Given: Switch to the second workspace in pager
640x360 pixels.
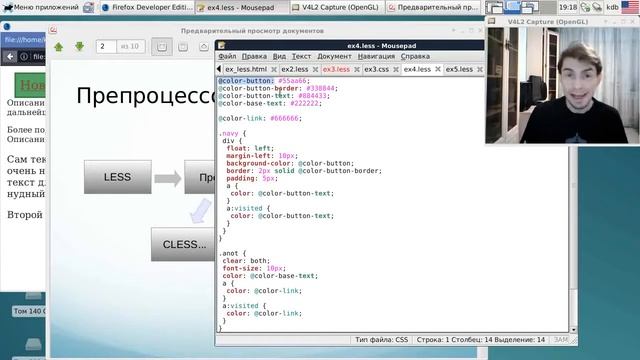Looking at the screenshot, I should (x=513, y=7).
